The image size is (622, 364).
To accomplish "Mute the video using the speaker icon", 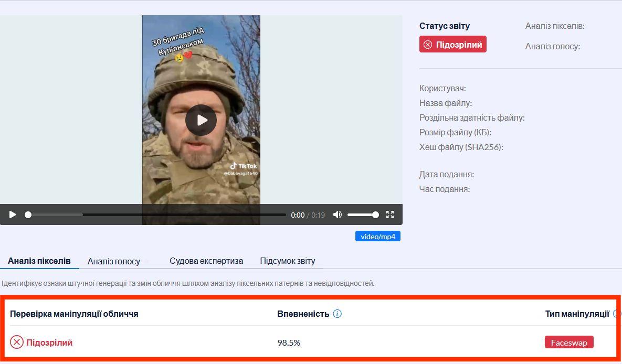I will (x=338, y=215).
